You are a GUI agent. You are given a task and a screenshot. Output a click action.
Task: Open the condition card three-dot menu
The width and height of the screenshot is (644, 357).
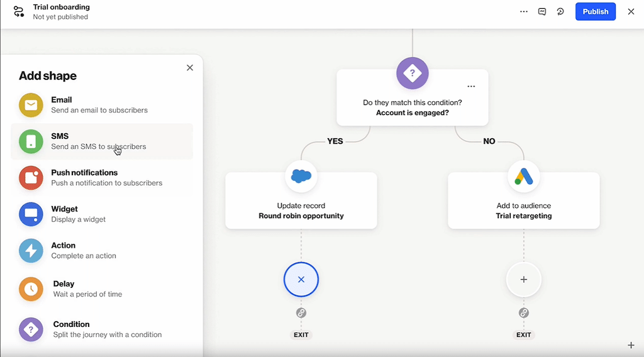471,87
